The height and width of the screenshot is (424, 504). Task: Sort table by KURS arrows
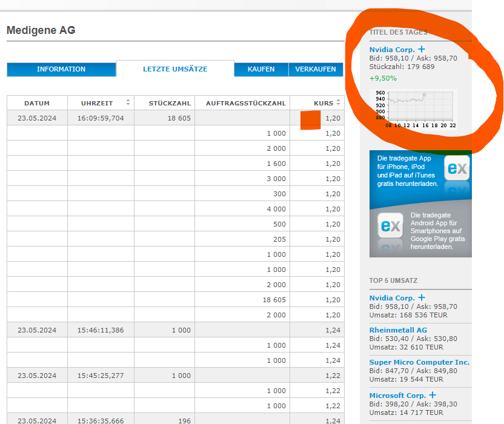(x=338, y=102)
